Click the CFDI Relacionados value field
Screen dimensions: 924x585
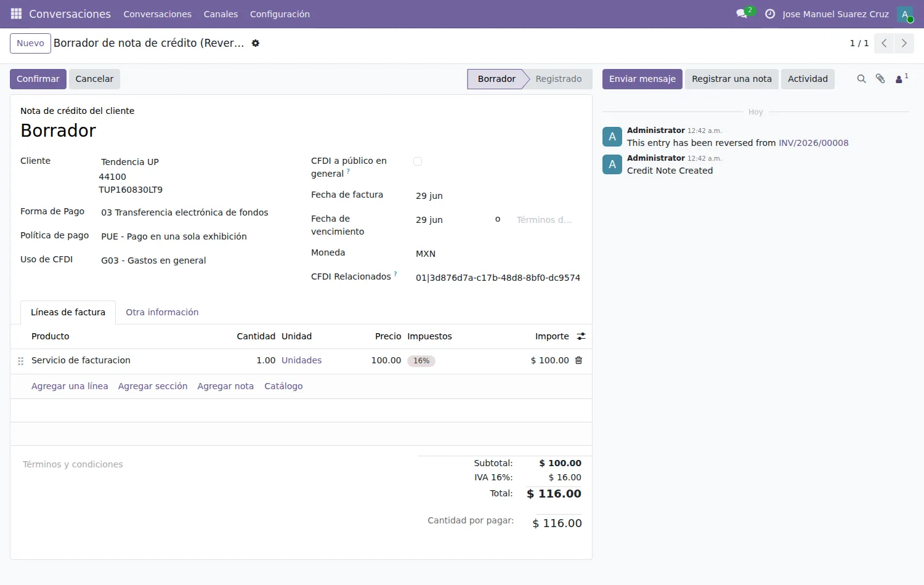tap(498, 278)
